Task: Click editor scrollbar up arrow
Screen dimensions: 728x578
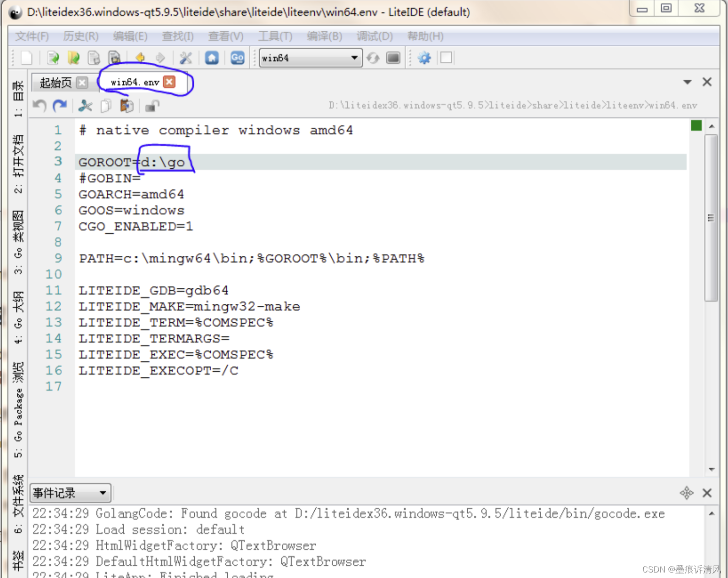Action: tap(712, 126)
